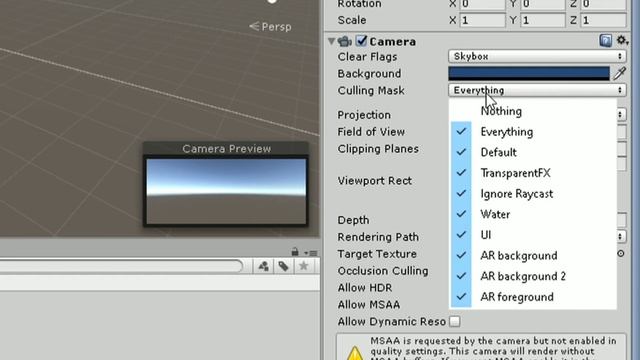Close the Culling Mask Everything dropdown

click(537, 90)
